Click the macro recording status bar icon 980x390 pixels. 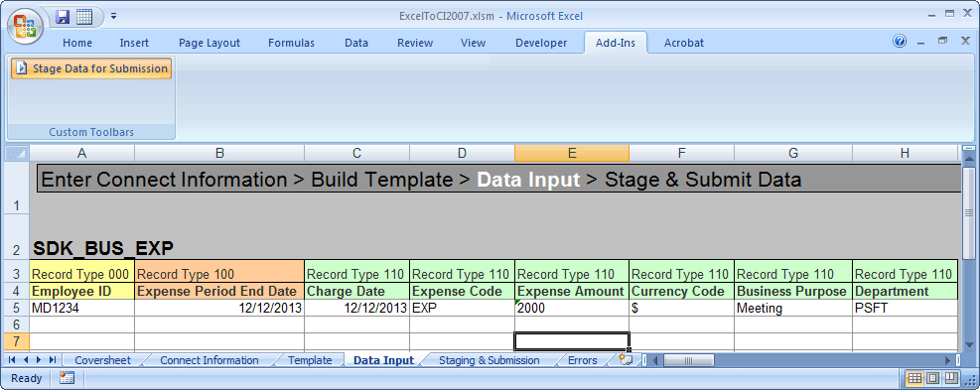67,378
